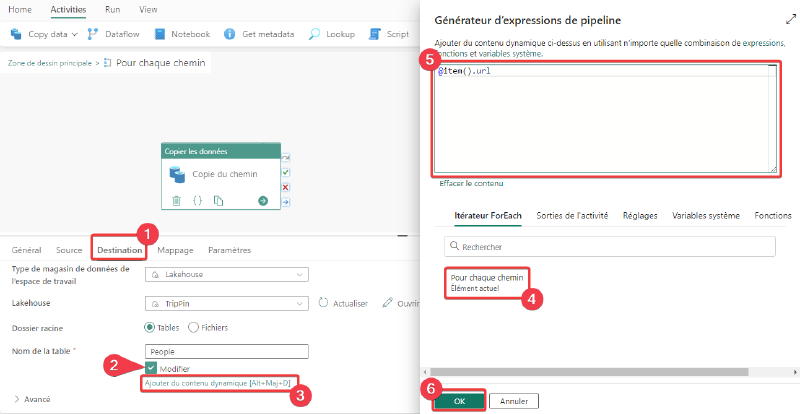The width and height of the screenshot is (800, 414).
Task: Select the on-fail red X connector
Action: point(286,187)
